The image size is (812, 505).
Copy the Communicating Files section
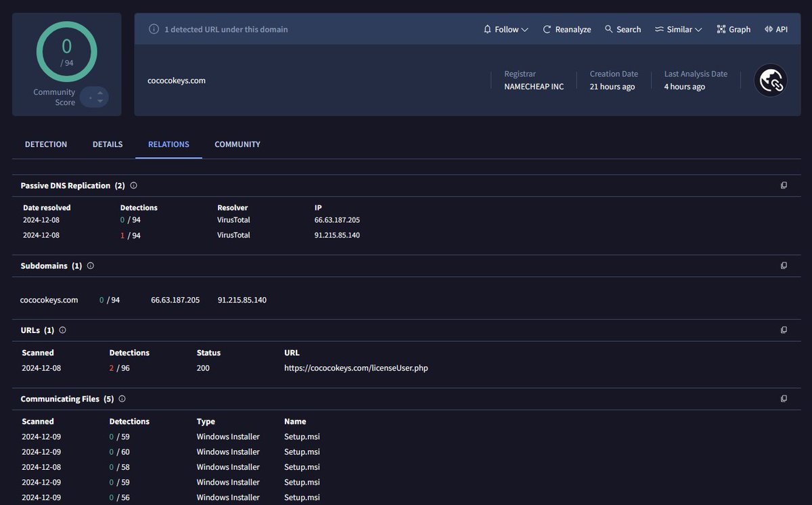coord(784,399)
